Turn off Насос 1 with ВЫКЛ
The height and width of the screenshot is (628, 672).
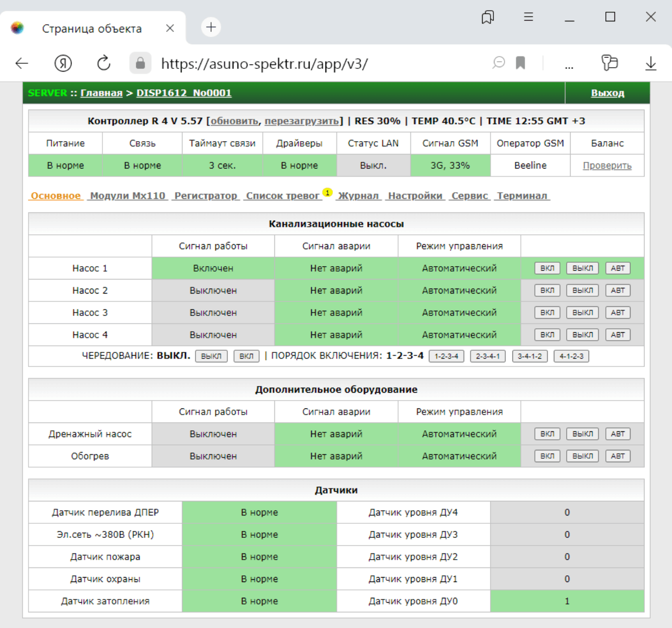[582, 268]
